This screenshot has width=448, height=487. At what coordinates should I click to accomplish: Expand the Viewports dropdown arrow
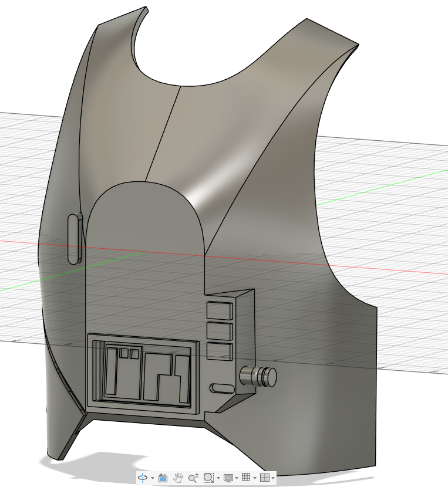(x=273, y=478)
